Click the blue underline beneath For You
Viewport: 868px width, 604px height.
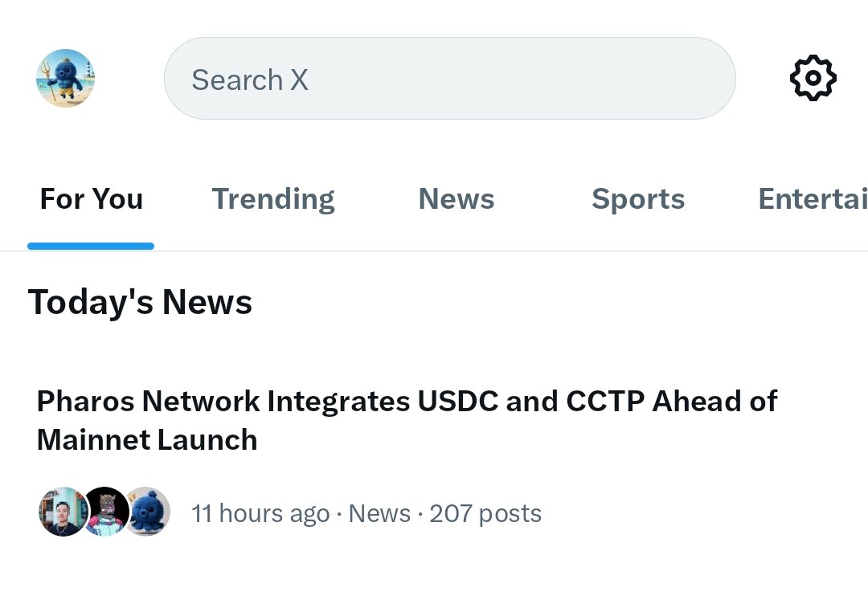pyautogui.click(x=91, y=246)
